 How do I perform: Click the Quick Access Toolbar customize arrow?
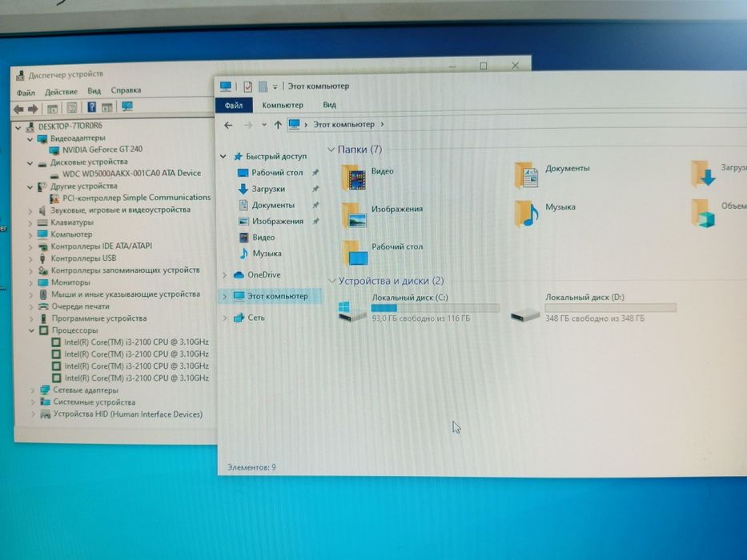click(x=275, y=87)
